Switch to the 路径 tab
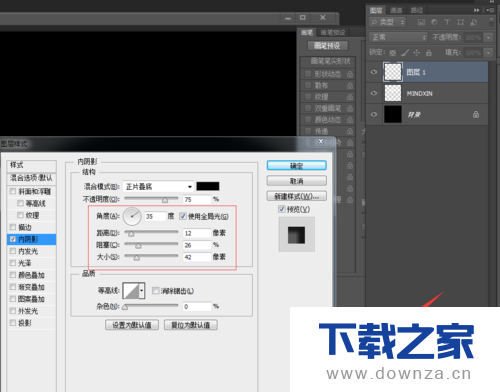Screen dimensions: 500x392 [416, 10]
